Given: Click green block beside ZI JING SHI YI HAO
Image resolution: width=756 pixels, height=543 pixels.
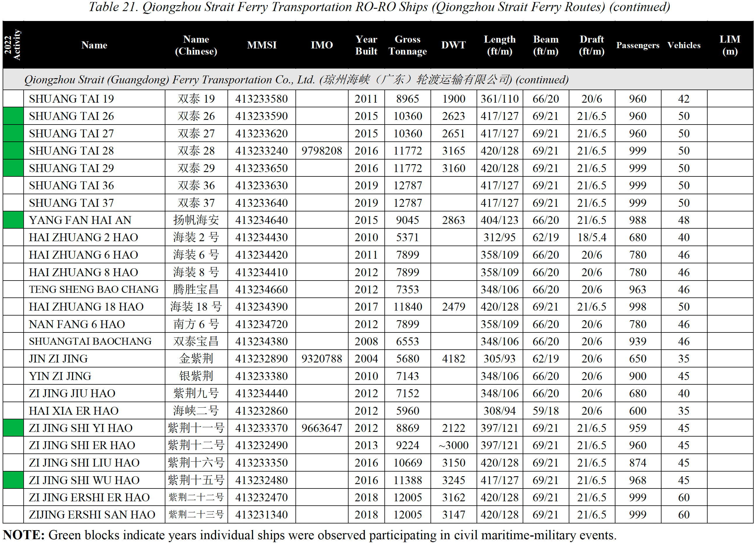Looking at the screenshot, I should [13, 428].
